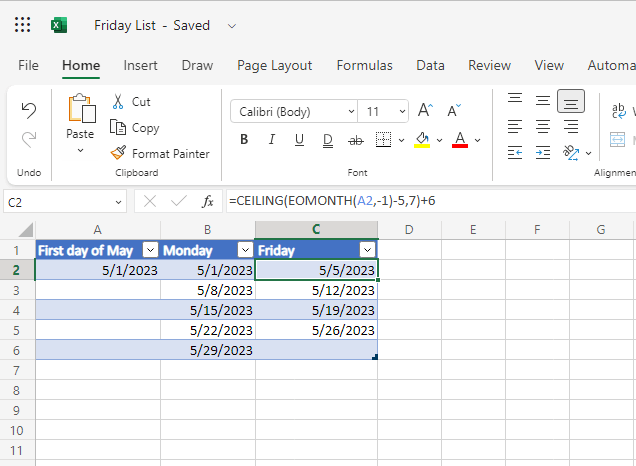Screen dimensions: 636x466
Task: Activate the Format Painter brush
Action: [118, 153]
